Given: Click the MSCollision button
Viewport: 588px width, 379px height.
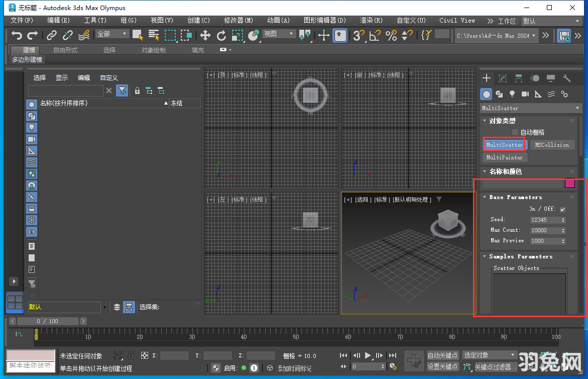Looking at the screenshot, I should click(x=552, y=145).
